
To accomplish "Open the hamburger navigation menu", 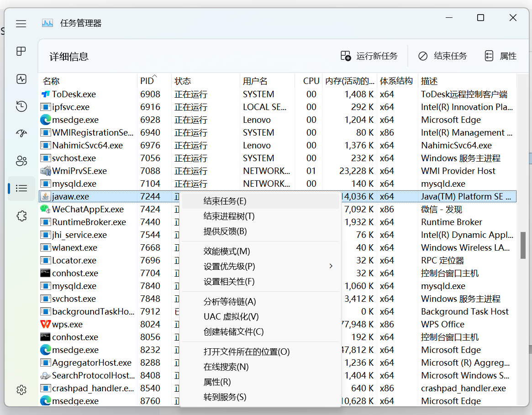I will (21, 24).
